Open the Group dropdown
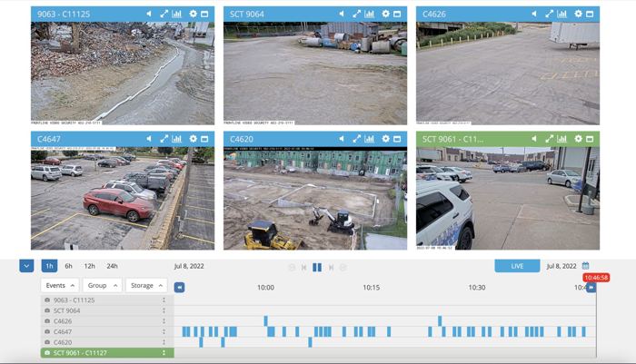 click(x=102, y=285)
